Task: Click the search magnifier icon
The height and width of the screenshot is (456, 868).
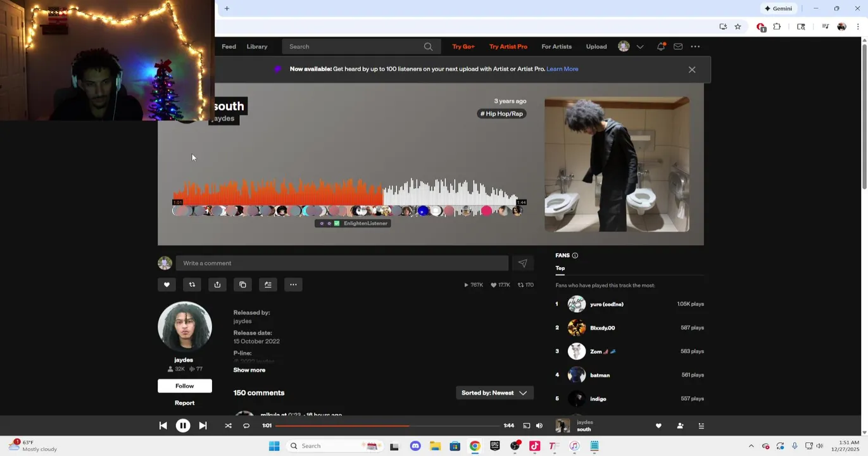Action: click(428, 46)
